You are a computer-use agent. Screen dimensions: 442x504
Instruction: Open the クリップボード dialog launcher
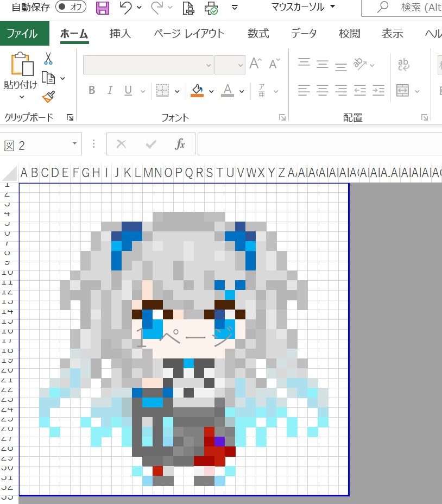pos(70,118)
